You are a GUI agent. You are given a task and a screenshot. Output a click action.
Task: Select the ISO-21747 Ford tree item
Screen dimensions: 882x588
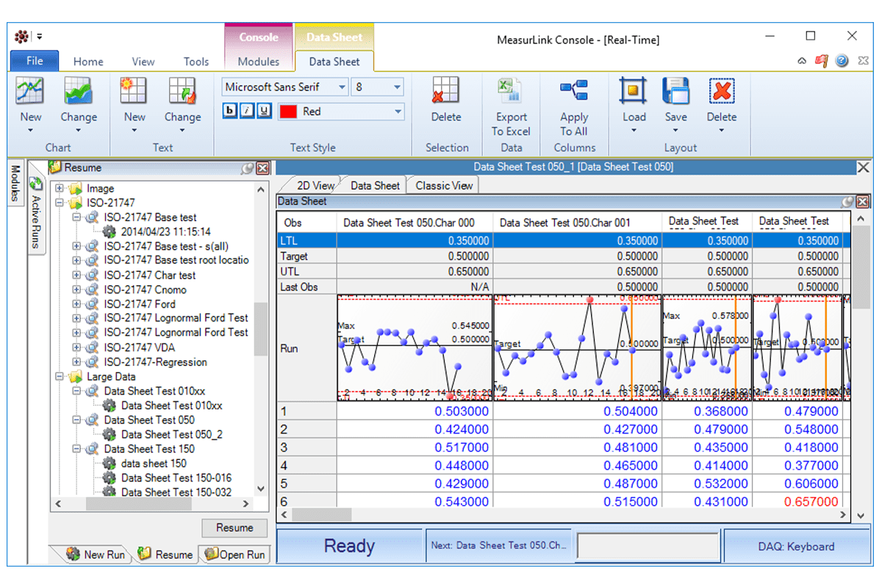[139, 304]
